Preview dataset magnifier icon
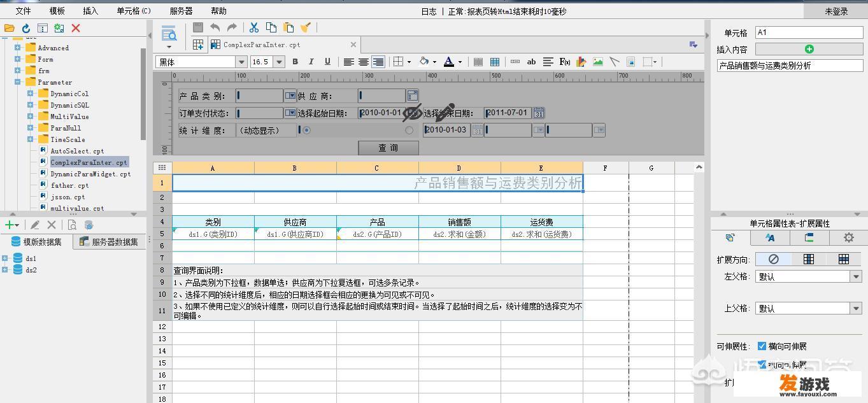The image size is (868, 403). pyautogui.click(x=72, y=225)
